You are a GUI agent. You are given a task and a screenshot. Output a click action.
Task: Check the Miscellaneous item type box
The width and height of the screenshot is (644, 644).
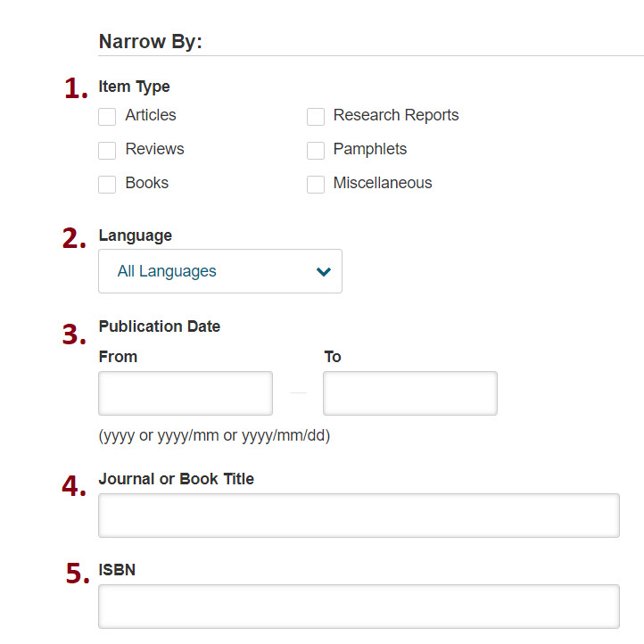(x=316, y=184)
